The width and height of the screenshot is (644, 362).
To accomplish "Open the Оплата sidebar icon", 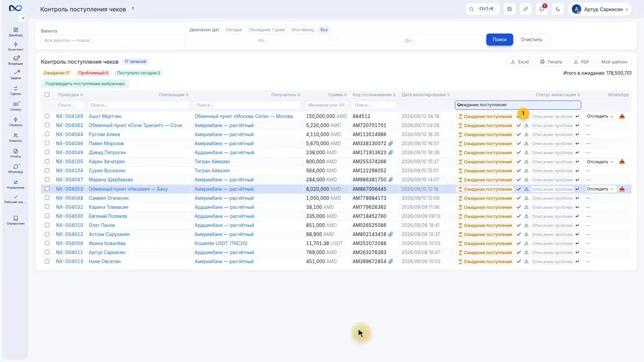I will 16,106.
